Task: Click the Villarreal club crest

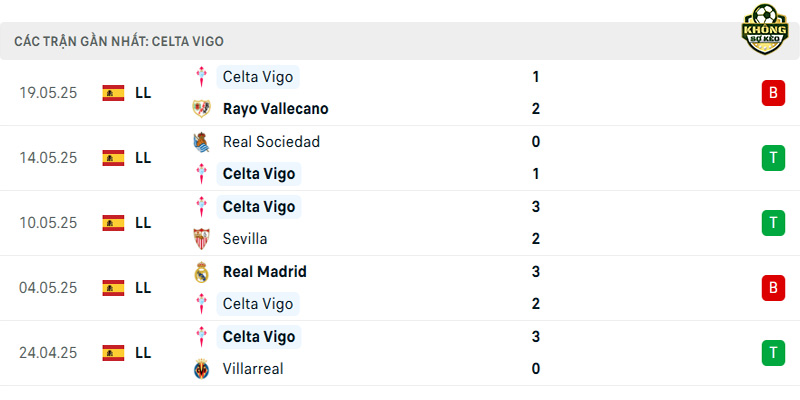Action: coord(202,369)
